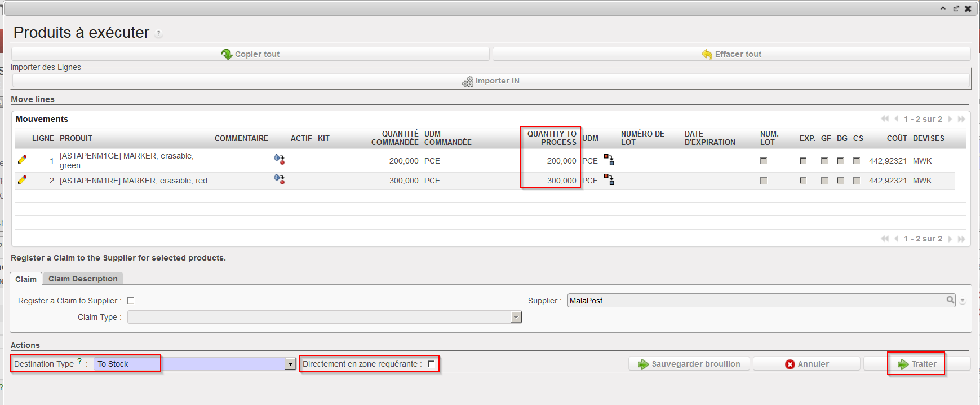Click split icon on red marker row

609,180
